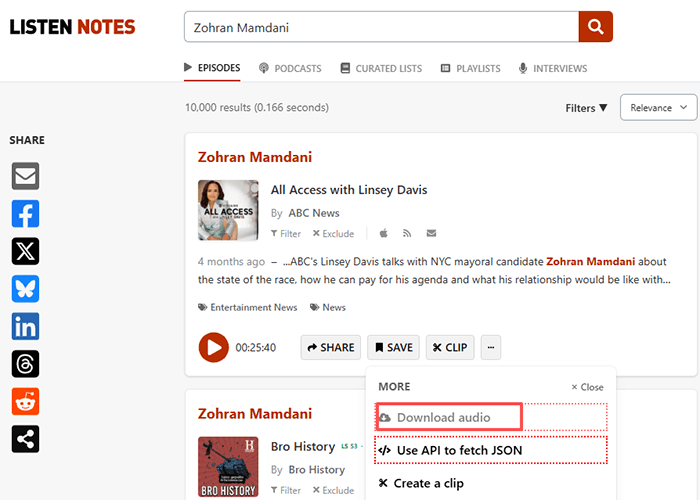Expand the Filters dropdown
This screenshot has width=700, height=500.
point(586,108)
